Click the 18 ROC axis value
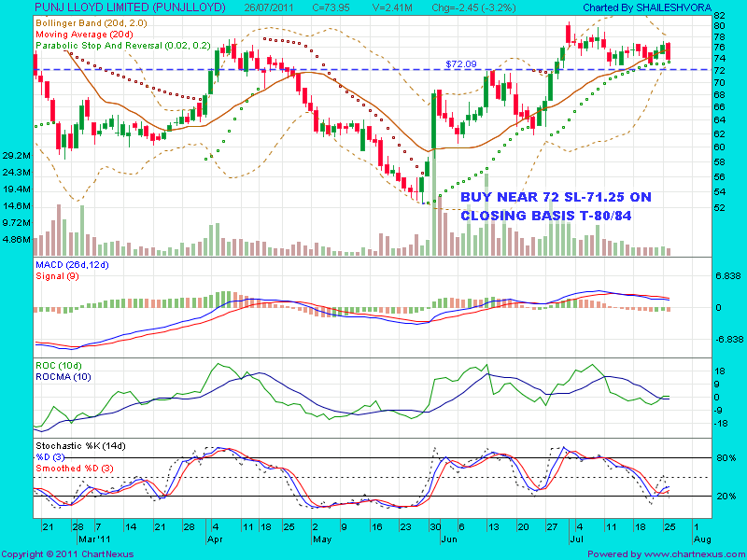This screenshot has height=560, width=747. pyautogui.click(x=721, y=371)
